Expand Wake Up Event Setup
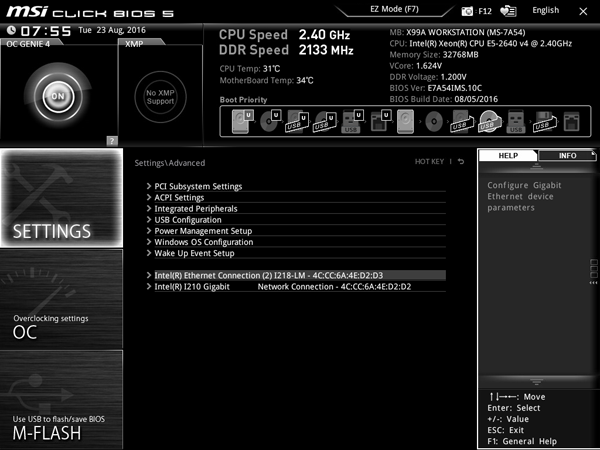The height and width of the screenshot is (450, 600). (x=296, y=253)
